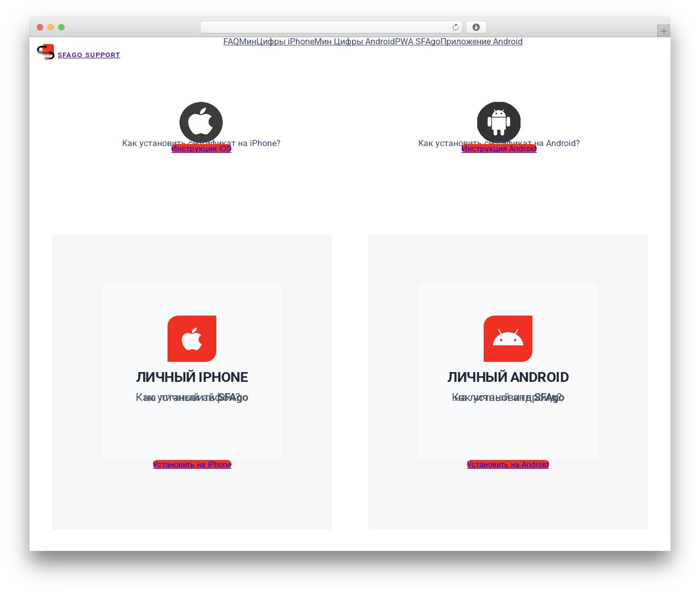Click the SFAgo logo icon
Viewport: 700px width, 593px height.
pyautogui.click(x=45, y=52)
